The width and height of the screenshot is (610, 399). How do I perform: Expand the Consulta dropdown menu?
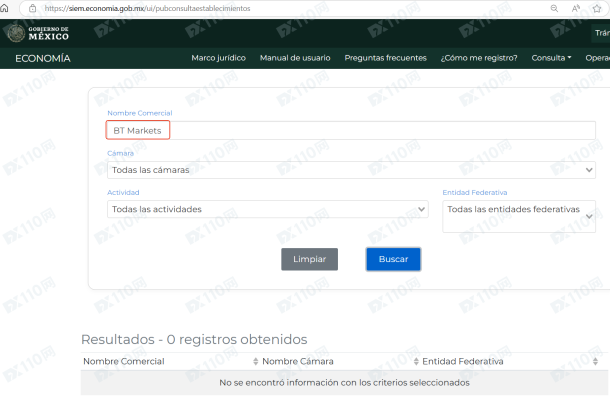551,58
